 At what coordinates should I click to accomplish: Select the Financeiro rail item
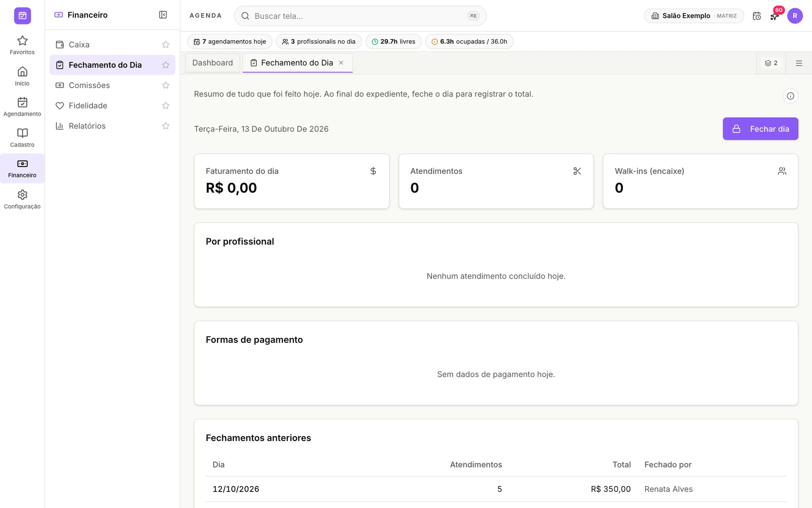pos(22,168)
